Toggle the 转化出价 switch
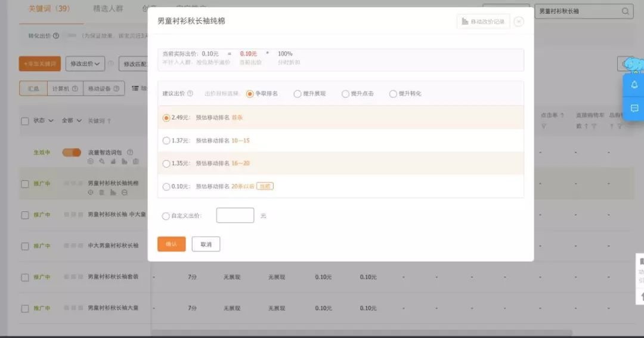 (x=72, y=36)
